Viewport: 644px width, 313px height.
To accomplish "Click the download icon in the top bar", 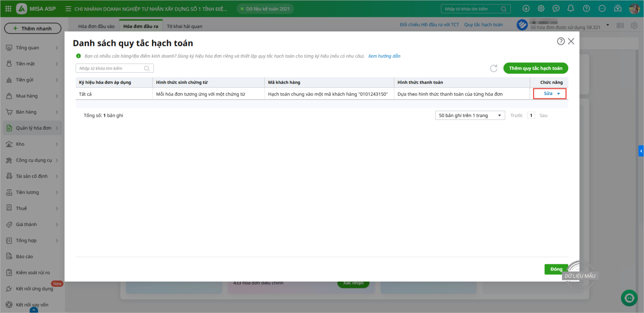I will coord(526,8).
